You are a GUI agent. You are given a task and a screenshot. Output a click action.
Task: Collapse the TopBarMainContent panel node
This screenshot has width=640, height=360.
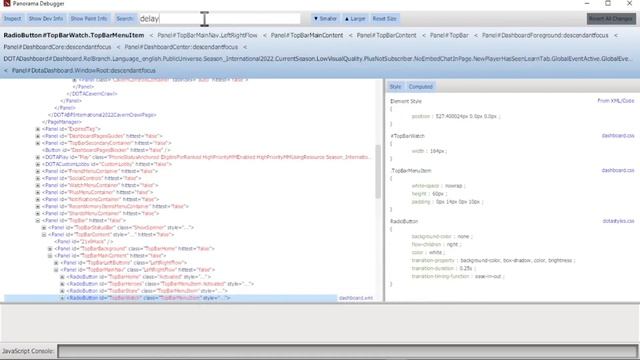coord(50,256)
